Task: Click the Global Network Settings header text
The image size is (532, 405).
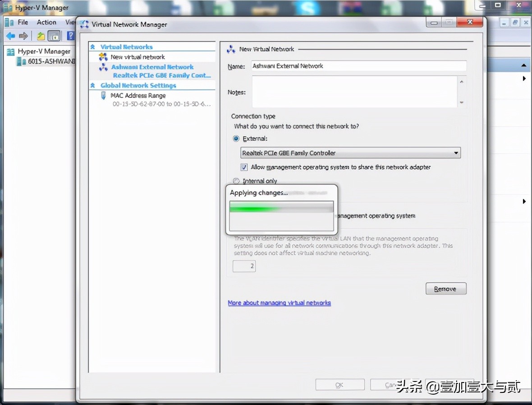Action: pyautogui.click(x=138, y=86)
